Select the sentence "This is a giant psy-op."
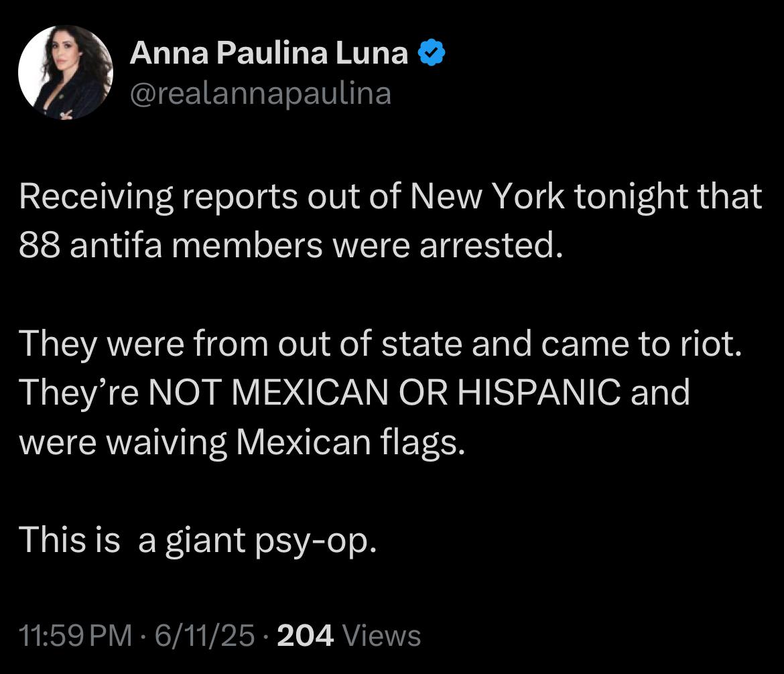Image resolution: width=784 pixels, height=674 pixels. [198, 541]
